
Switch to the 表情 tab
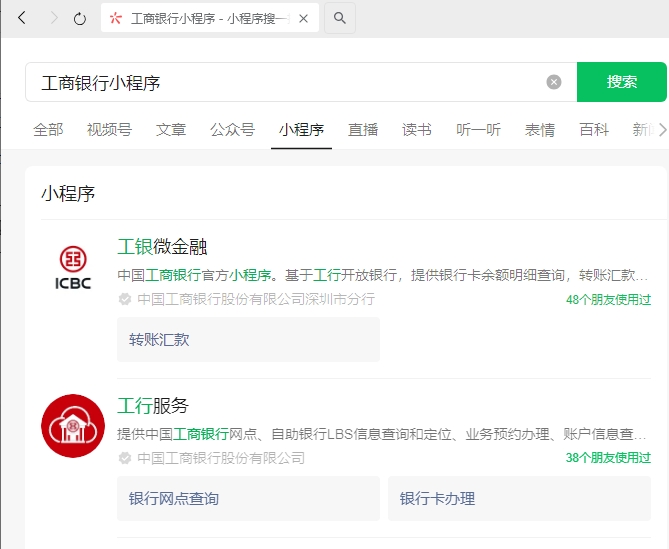[540, 130]
